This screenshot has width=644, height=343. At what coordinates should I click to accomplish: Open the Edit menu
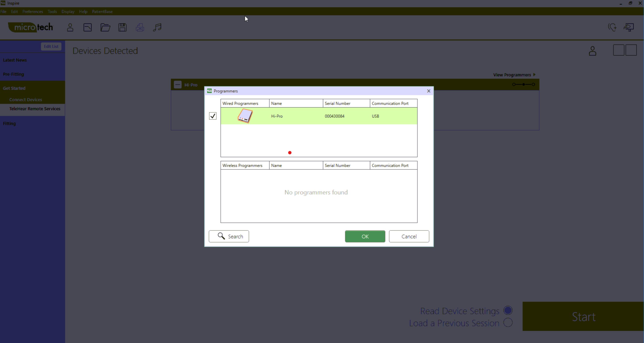click(14, 11)
